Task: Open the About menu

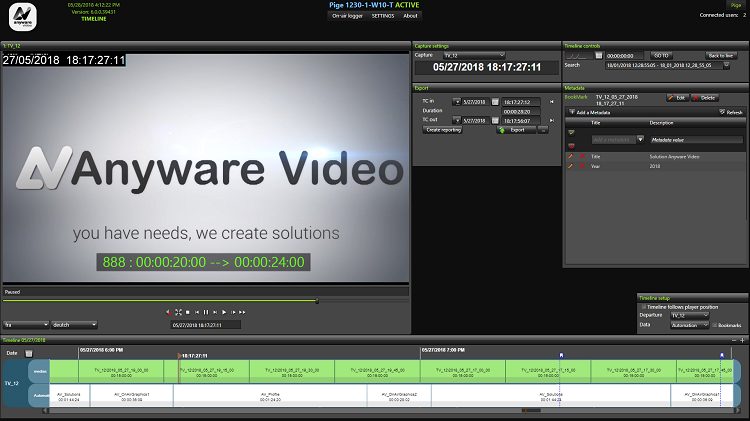Action: pyautogui.click(x=411, y=16)
